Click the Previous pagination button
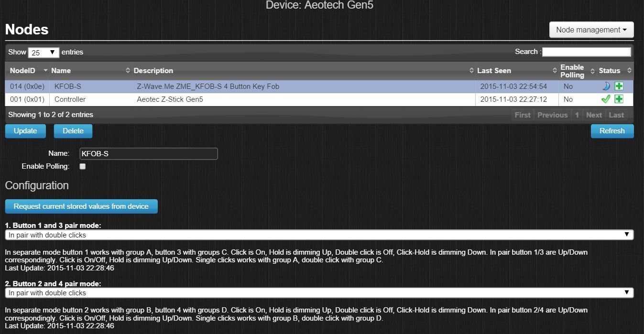The image size is (644, 334). point(552,115)
